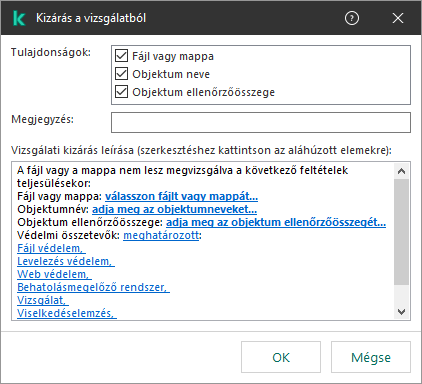422x384 pixels.
Task: Focus the Megjegyzés input field
Action: click(261, 122)
